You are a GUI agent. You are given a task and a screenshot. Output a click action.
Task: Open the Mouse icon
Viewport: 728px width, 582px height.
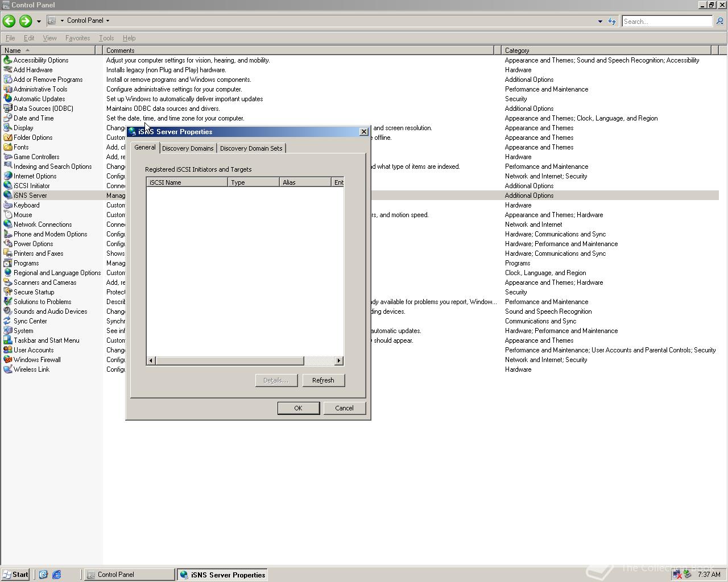coord(8,215)
